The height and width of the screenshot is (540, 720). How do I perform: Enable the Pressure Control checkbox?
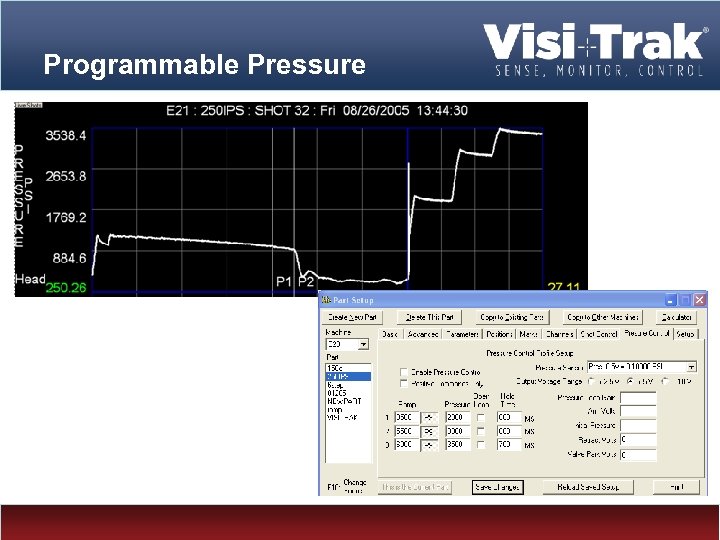coord(404,372)
